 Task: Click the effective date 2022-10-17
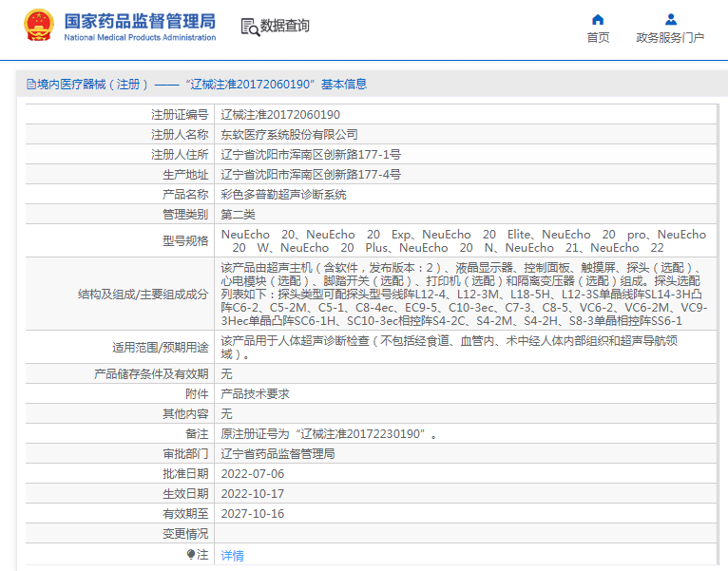click(253, 494)
